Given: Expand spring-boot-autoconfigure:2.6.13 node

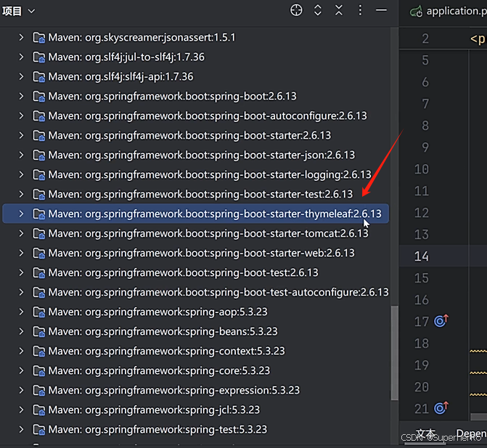Looking at the screenshot, I should coord(21,115).
